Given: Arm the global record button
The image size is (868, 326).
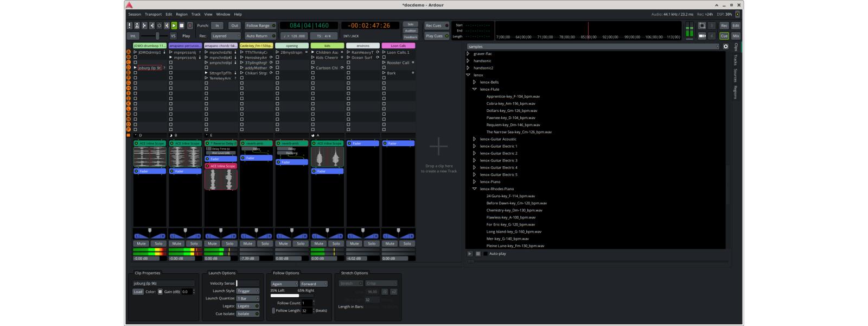Looking at the screenshot, I should [190, 26].
